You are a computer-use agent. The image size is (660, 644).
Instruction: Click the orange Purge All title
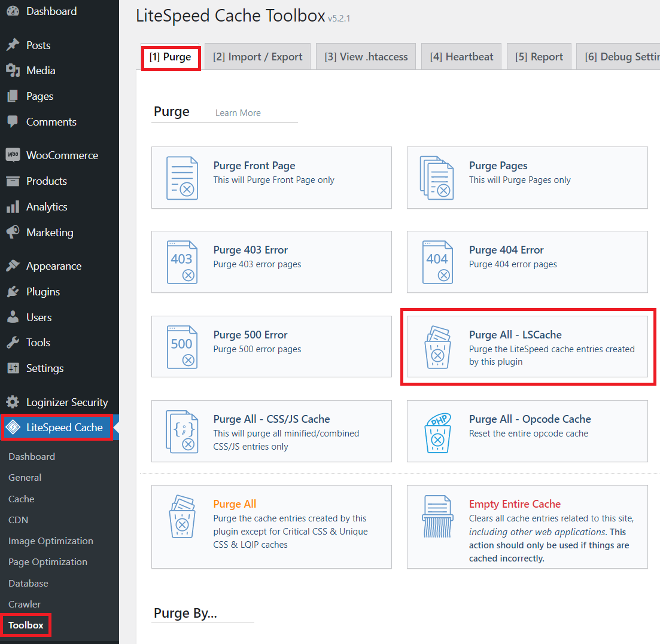[235, 504]
